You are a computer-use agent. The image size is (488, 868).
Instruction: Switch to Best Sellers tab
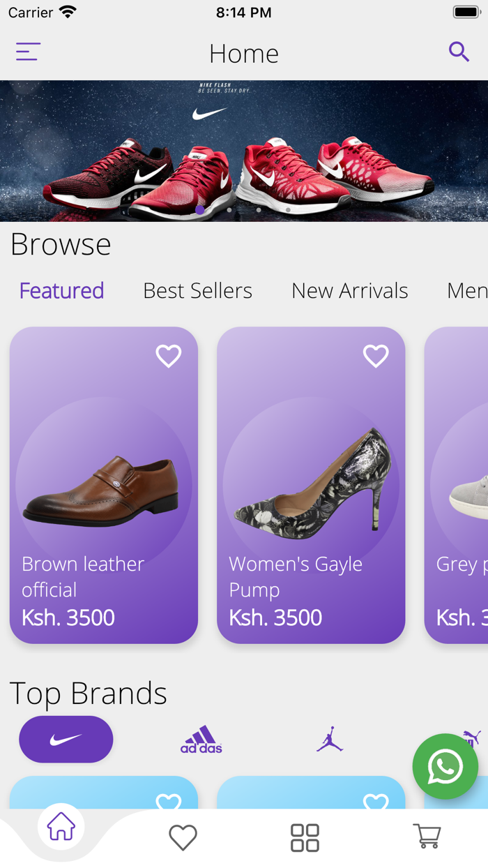[x=197, y=290]
